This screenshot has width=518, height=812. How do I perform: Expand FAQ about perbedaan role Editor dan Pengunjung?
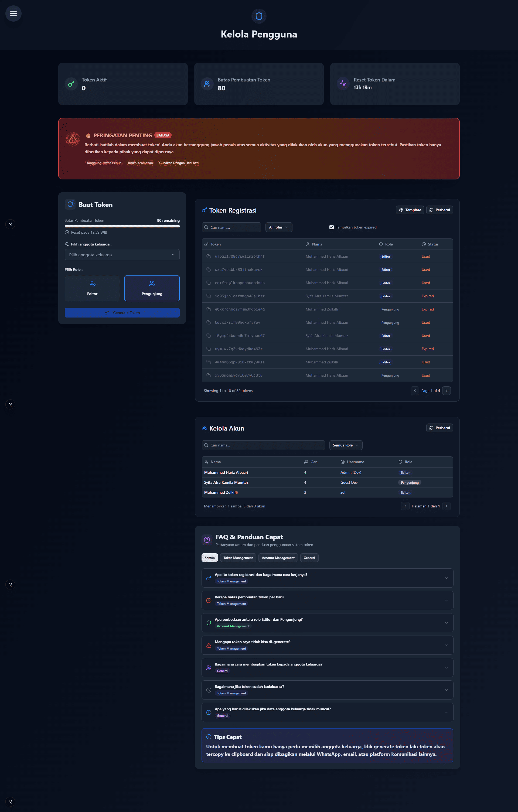click(x=327, y=623)
